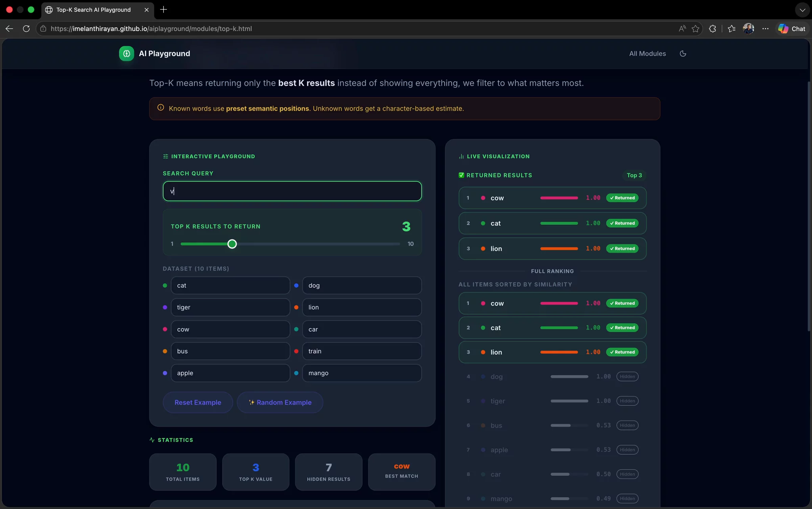
Task: Close the Top-K Search AI Playground tab
Action: tap(146, 10)
